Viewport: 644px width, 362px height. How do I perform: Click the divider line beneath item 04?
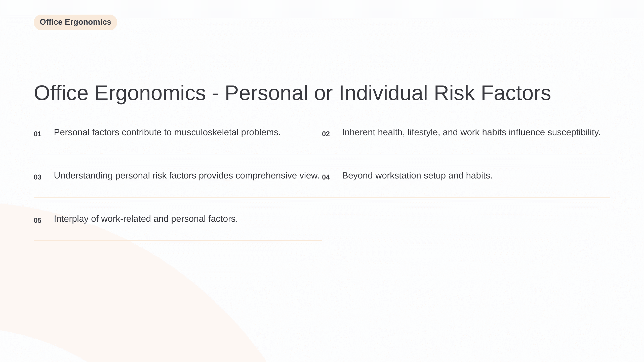[x=466, y=197]
